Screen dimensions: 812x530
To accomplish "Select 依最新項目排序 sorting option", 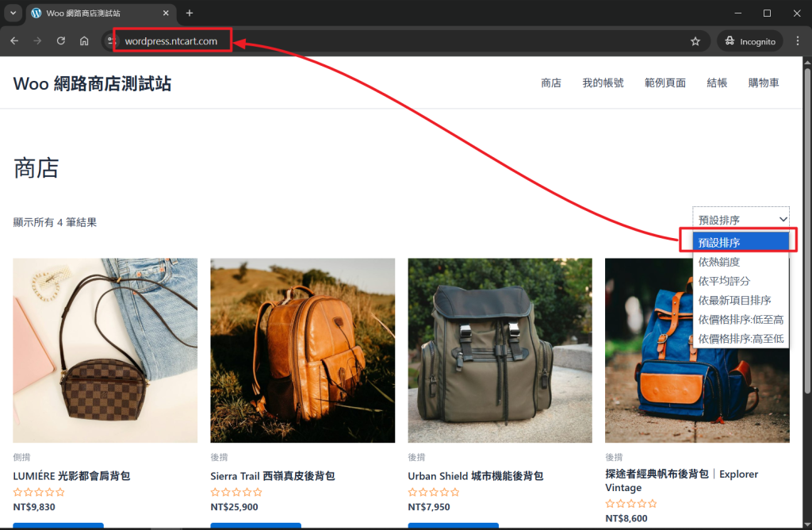I will 741,300.
